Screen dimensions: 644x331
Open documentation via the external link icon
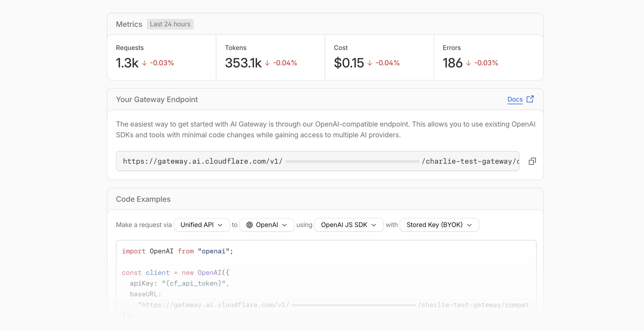pos(530,99)
